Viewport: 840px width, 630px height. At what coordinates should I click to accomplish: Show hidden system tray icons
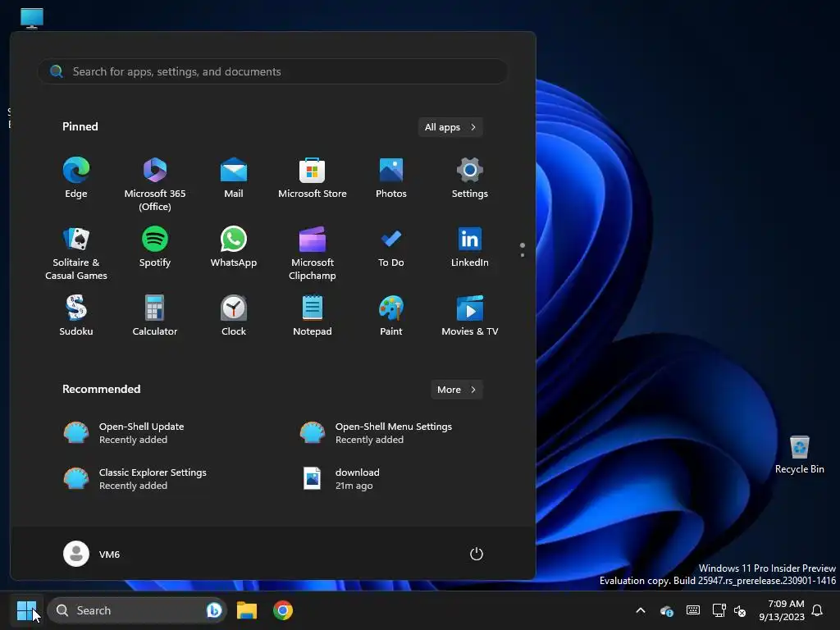[640, 610]
